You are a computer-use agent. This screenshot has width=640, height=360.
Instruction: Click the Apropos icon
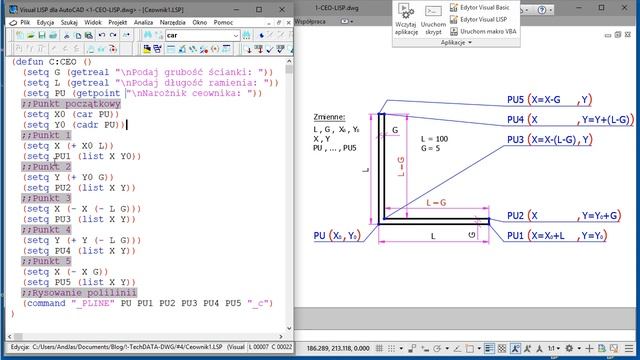click(x=215, y=49)
